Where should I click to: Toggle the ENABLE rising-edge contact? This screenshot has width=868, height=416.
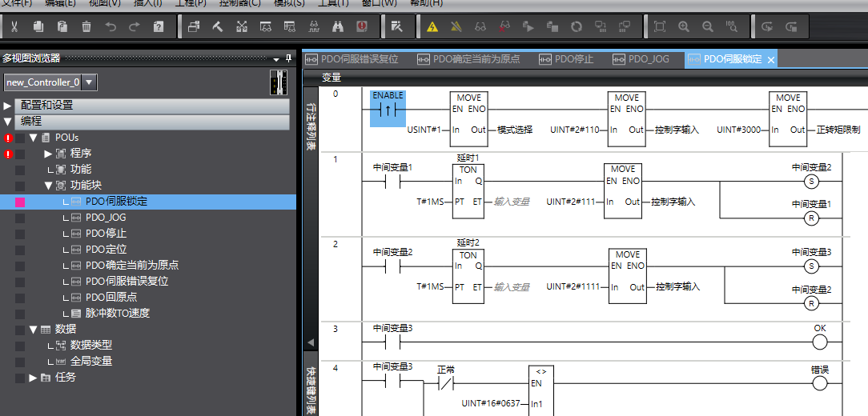388,110
